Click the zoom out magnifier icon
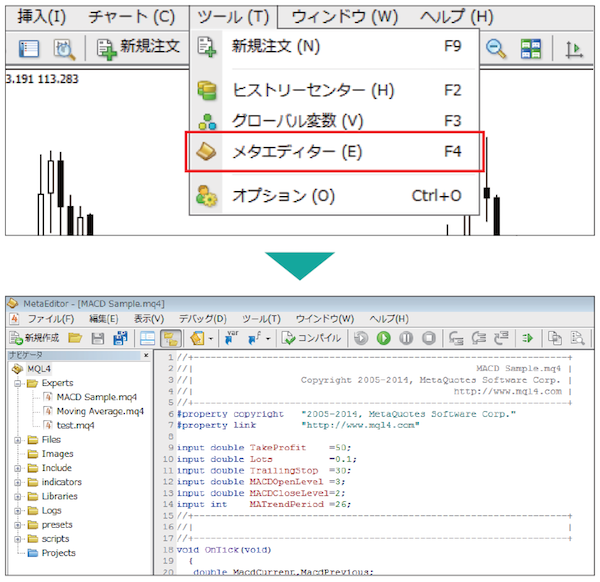 [496, 49]
